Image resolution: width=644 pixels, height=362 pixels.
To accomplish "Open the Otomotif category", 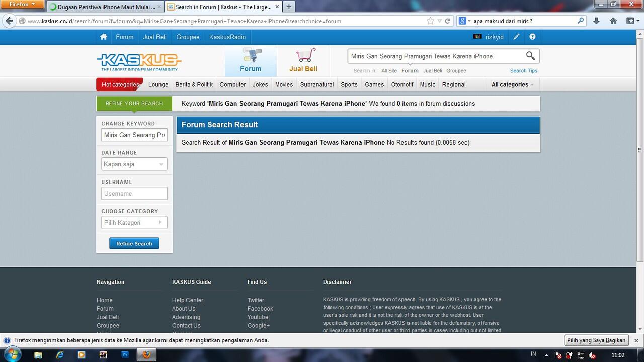I will point(402,84).
